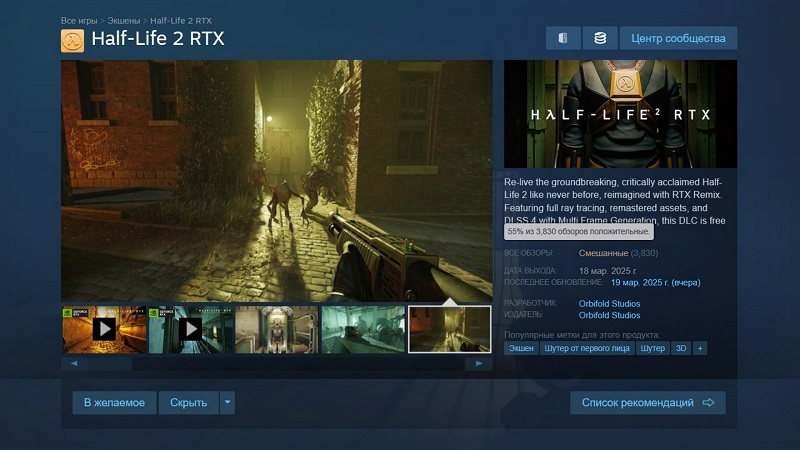Play the second trailer video thumbnail
800x450 pixels.
[190, 329]
